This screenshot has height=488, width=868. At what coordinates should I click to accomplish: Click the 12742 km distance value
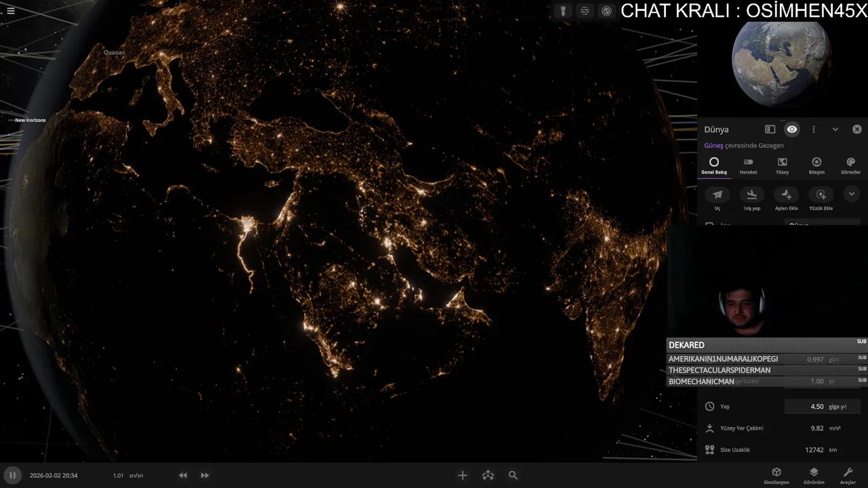point(814,449)
